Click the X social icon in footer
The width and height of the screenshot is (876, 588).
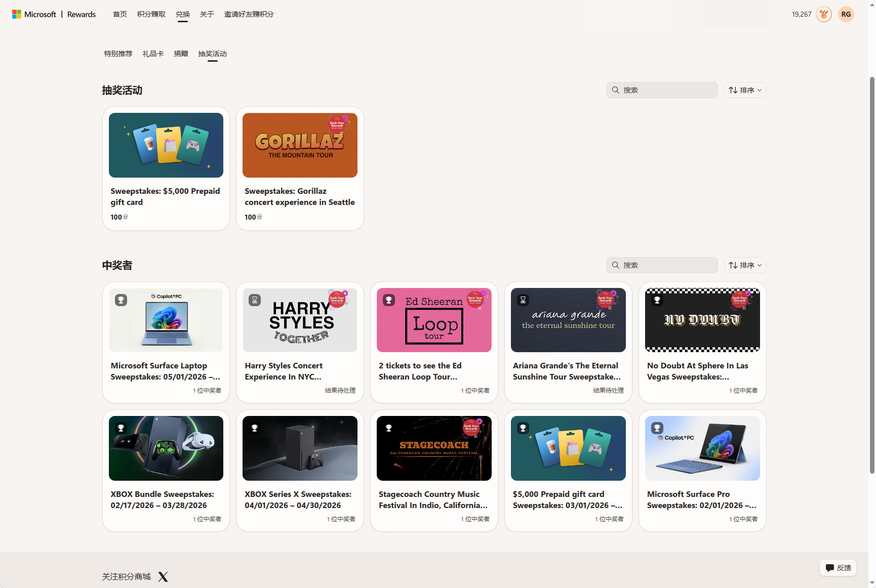tap(163, 577)
